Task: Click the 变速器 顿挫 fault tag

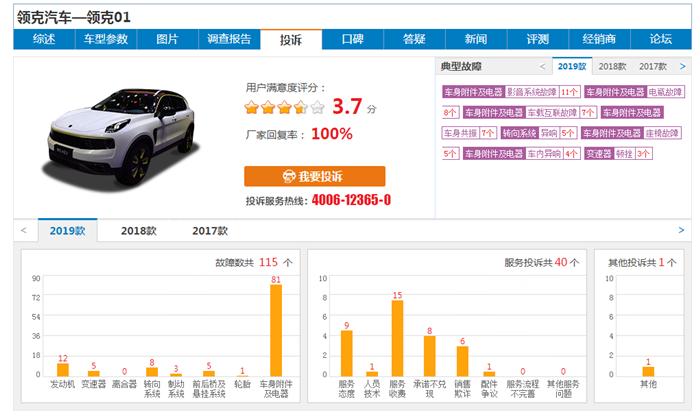Action: [x=618, y=154]
